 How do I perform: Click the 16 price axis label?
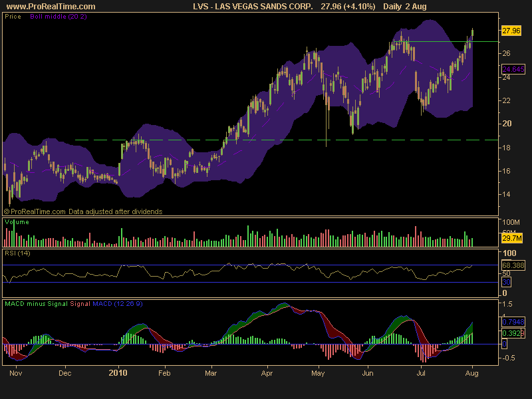pyautogui.click(x=507, y=172)
